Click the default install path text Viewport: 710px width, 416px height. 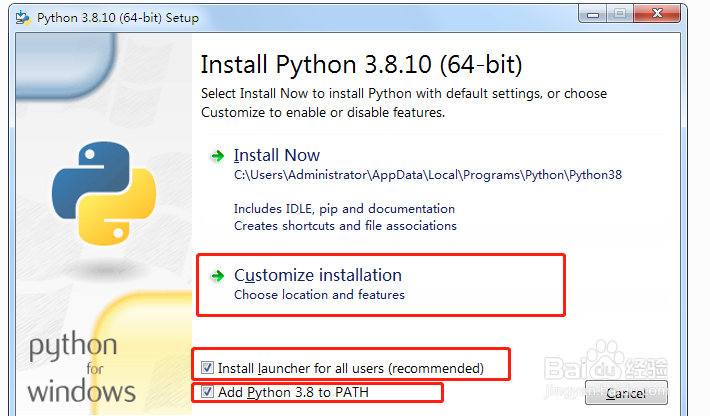click(428, 175)
